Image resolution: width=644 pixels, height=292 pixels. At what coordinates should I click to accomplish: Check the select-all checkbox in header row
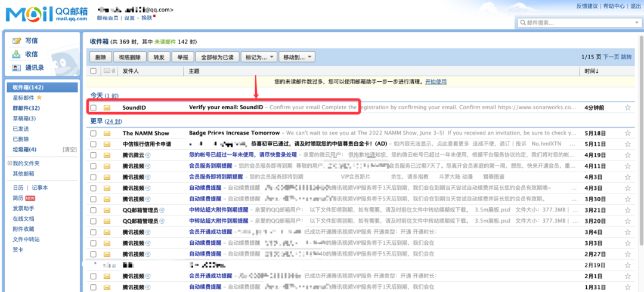click(x=93, y=71)
